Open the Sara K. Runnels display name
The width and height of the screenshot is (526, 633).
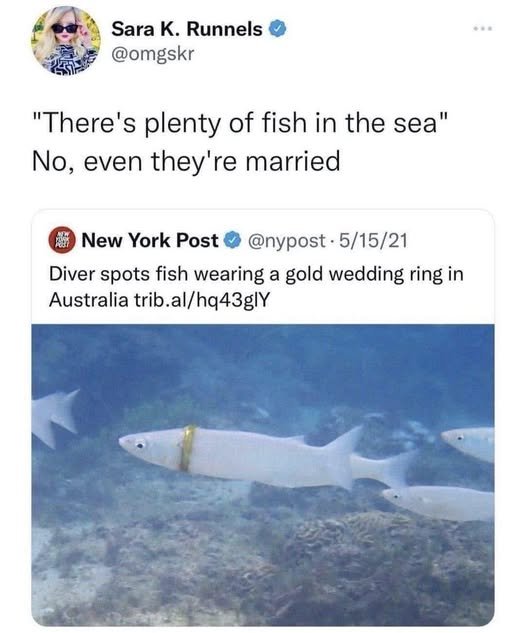tap(187, 29)
